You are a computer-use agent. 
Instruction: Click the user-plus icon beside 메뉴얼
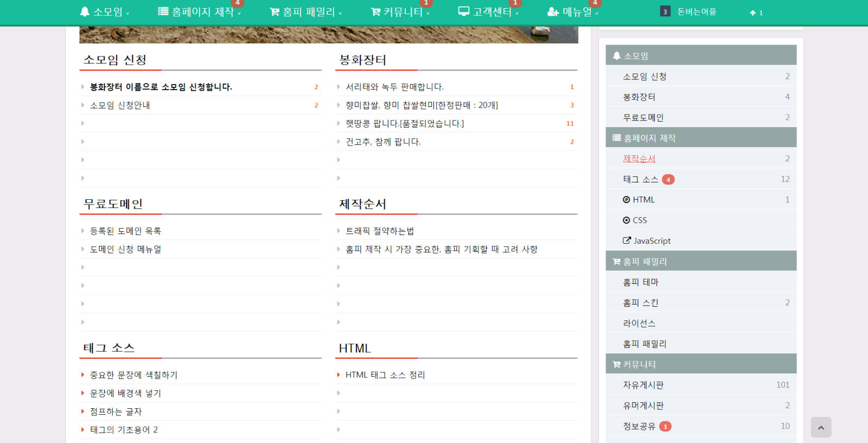click(553, 12)
